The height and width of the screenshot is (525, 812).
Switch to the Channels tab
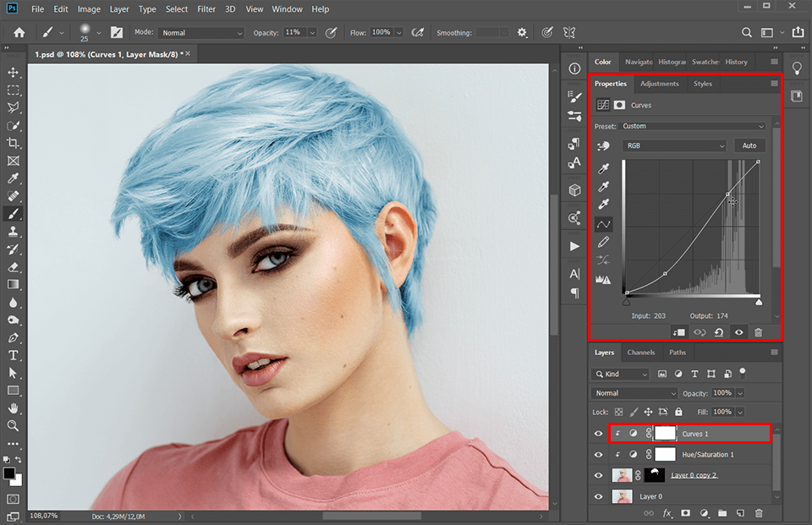click(x=641, y=353)
